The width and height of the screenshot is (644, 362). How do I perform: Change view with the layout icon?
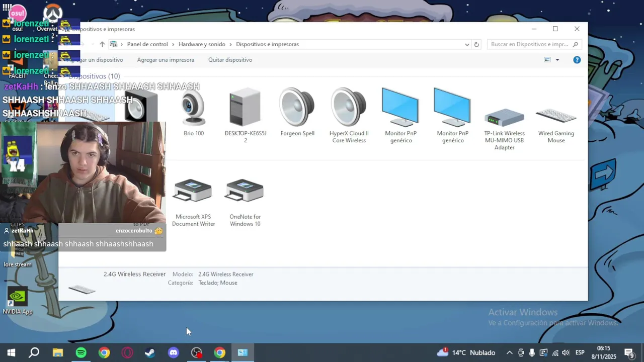[547, 60]
